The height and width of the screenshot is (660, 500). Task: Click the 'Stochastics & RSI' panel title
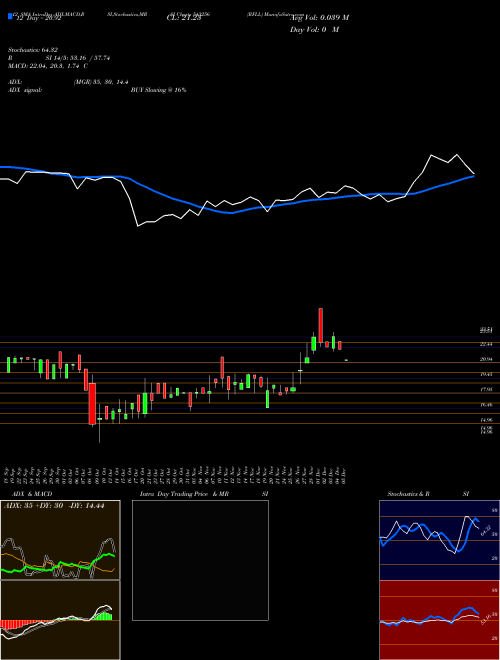click(428, 494)
